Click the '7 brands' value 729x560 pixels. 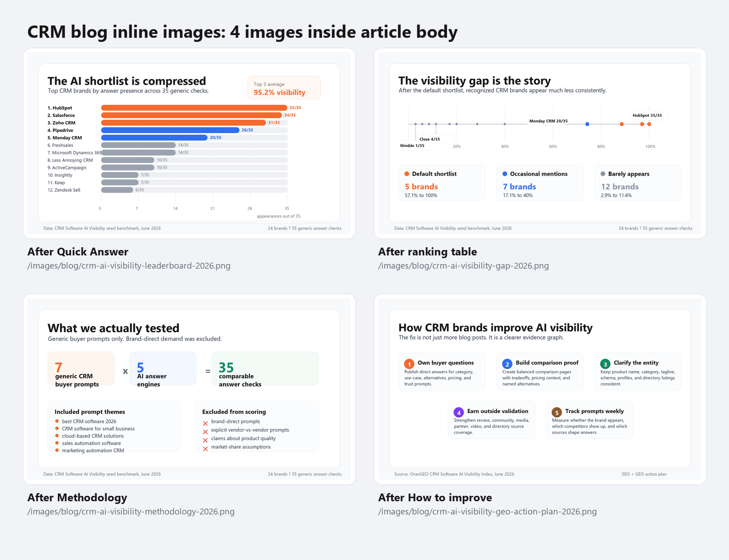(519, 187)
